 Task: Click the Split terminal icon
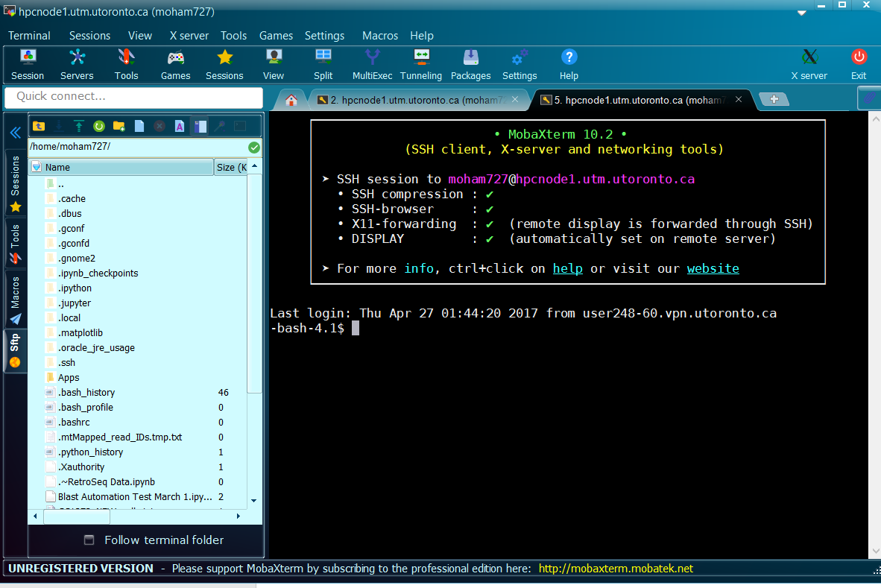[x=323, y=65]
